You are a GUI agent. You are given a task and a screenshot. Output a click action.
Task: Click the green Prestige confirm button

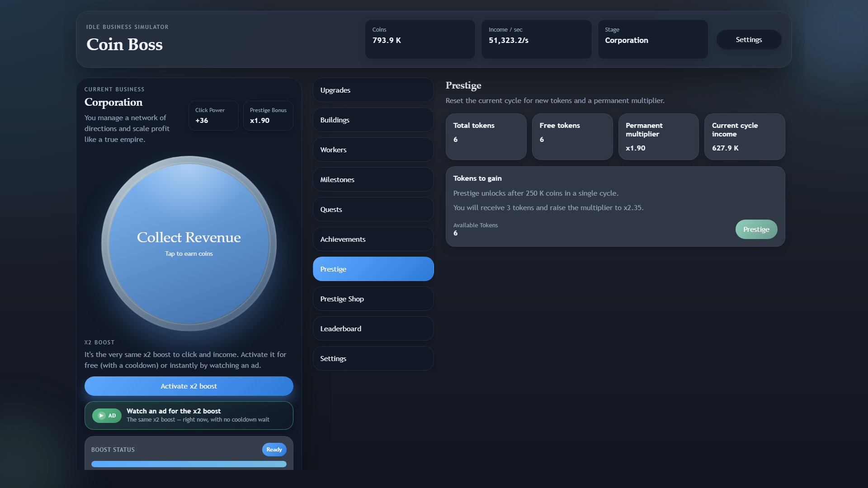pos(756,229)
